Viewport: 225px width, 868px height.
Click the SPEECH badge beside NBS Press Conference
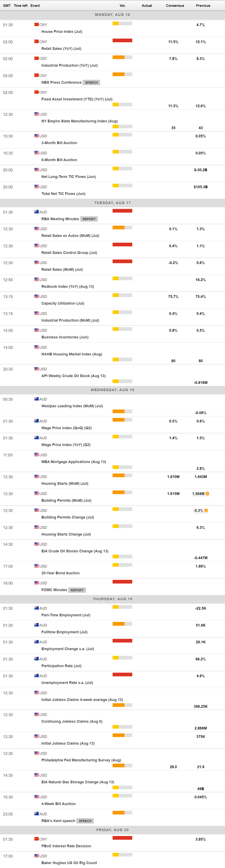[91, 83]
